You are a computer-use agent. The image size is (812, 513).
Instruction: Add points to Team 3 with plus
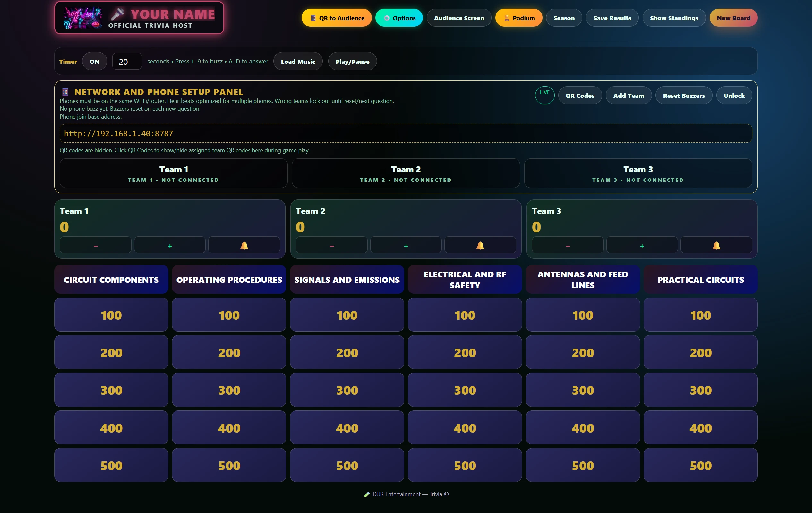pyautogui.click(x=642, y=245)
